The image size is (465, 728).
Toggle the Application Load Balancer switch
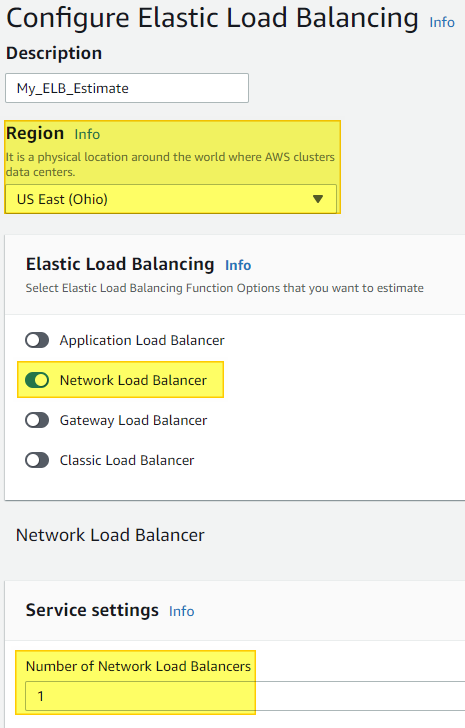tap(37, 340)
